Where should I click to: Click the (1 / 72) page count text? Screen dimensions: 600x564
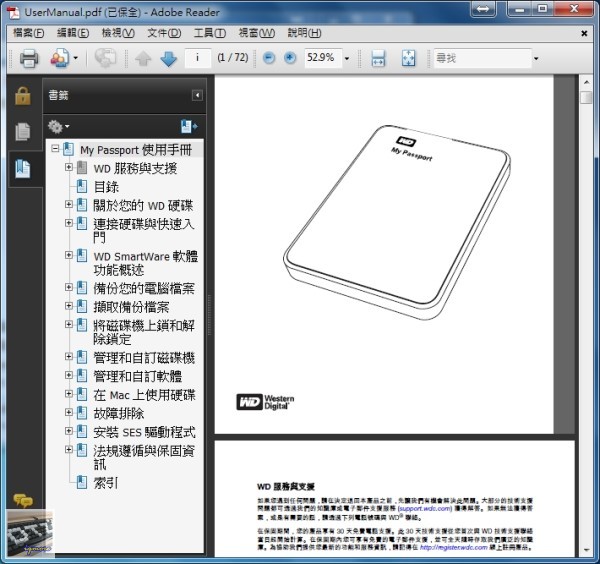click(x=233, y=58)
